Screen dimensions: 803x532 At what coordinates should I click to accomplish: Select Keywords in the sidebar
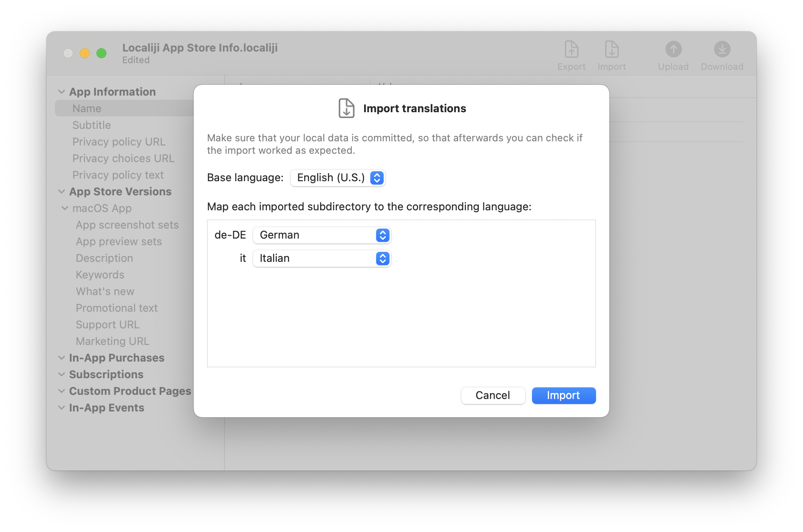click(100, 274)
